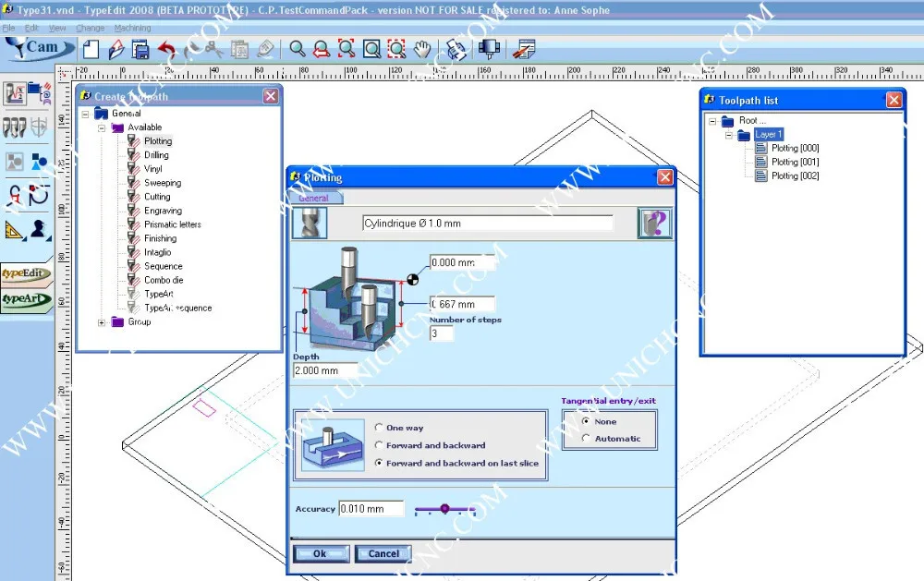Click the tool bits sidebar icon
This screenshot has height=581, width=924.
pyautogui.click(x=14, y=127)
